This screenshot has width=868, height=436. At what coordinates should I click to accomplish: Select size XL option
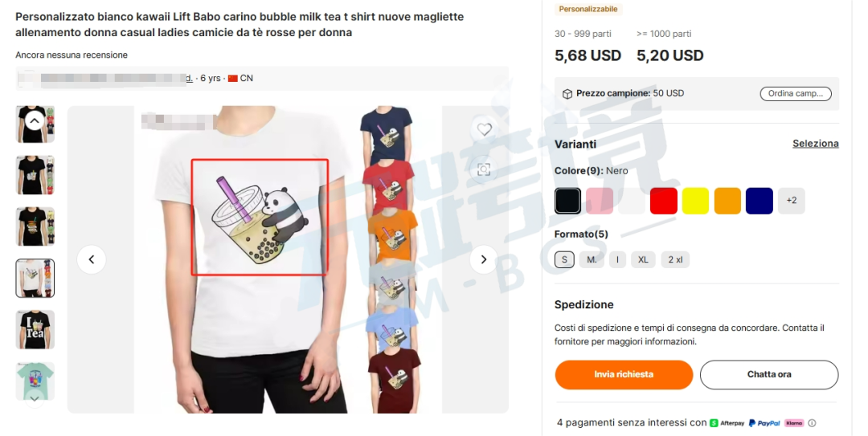point(643,259)
